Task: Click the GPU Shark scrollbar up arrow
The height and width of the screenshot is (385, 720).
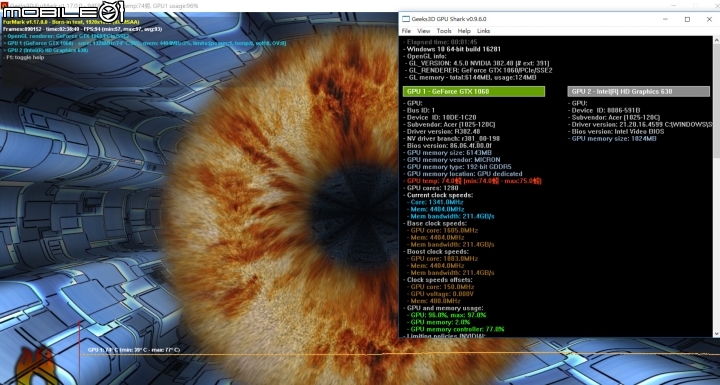Action: click(716, 40)
